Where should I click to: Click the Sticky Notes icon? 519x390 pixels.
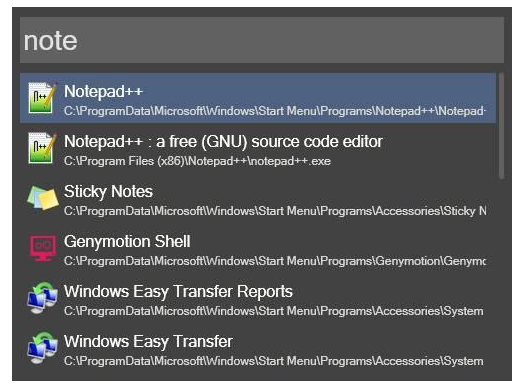tap(43, 198)
